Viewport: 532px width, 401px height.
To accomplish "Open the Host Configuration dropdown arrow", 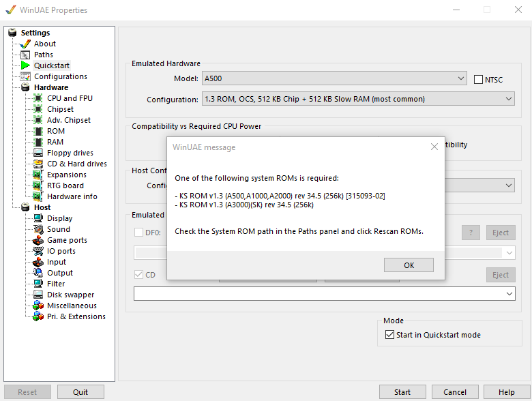I will pos(509,185).
